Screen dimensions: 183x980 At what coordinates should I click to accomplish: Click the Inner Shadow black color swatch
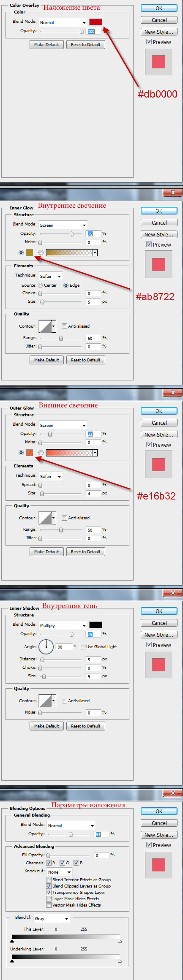[x=96, y=625]
